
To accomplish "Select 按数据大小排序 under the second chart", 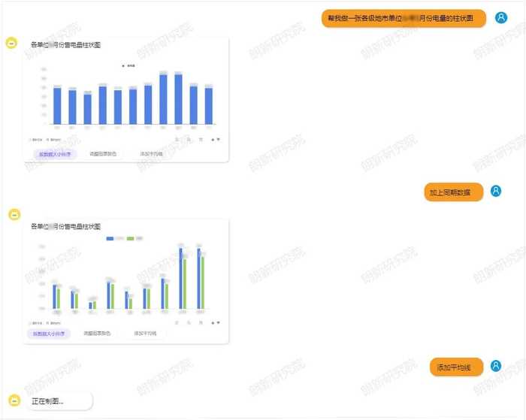I will point(48,333).
